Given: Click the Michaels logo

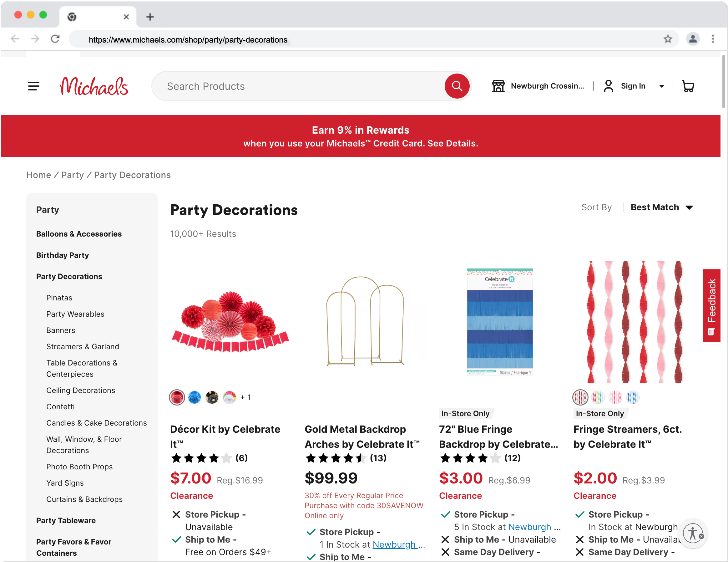Looking at the screenshot, I should click(94, 86).
